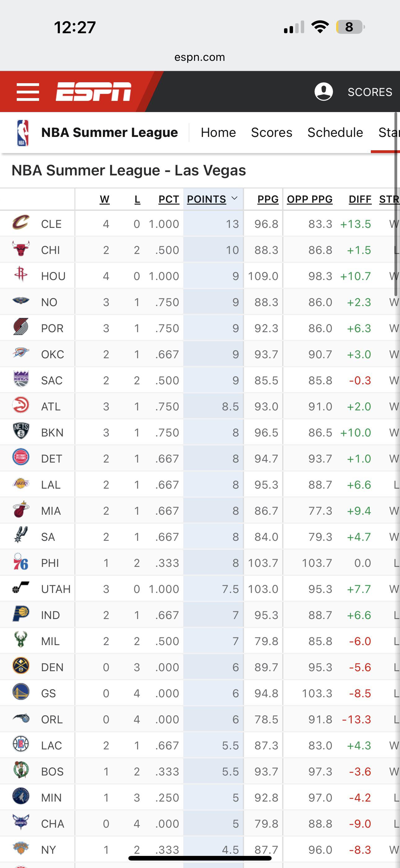Open the Scores tab in navigation
The height and width of the screenshot is (868, 400).
pos(271,133)
